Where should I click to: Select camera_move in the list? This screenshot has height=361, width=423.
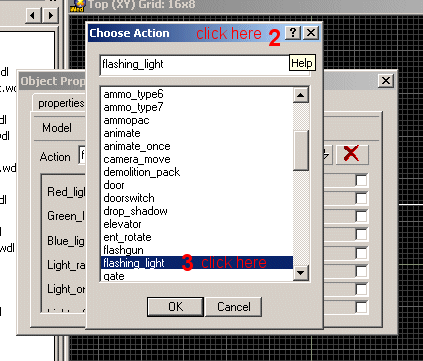[x=197, y=159]
